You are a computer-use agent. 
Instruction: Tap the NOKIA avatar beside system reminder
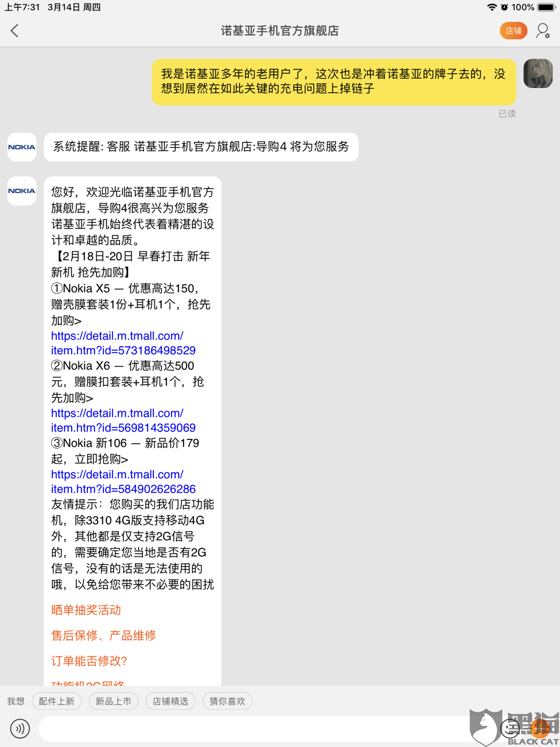[22, 147]
